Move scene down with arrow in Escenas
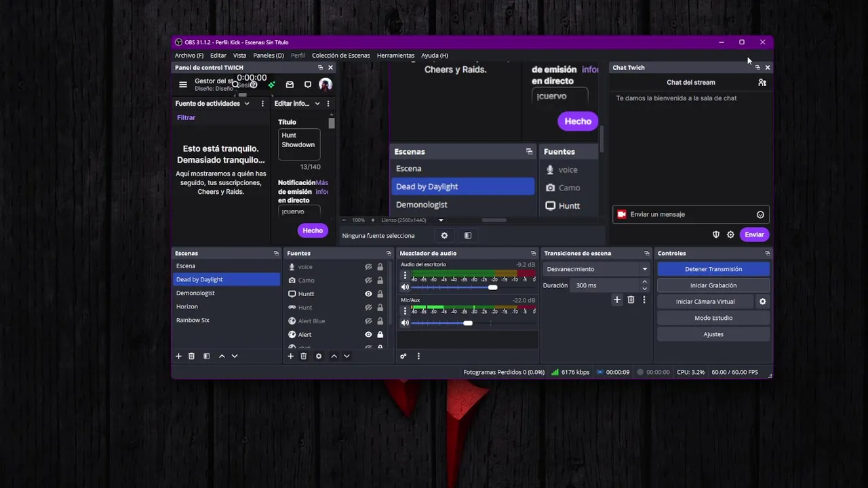The width and height of the screenshot is (868, 488). click(x=235, y=356)
